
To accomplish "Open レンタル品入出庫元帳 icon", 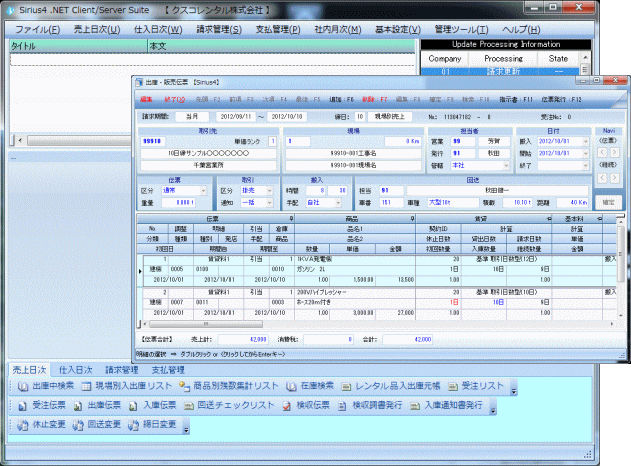I will (346, 387).
